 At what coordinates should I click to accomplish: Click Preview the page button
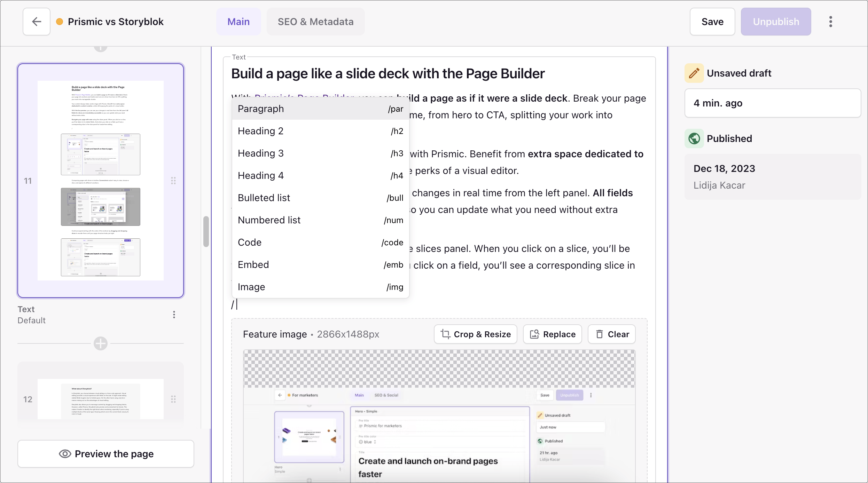[x=106, y=454]
